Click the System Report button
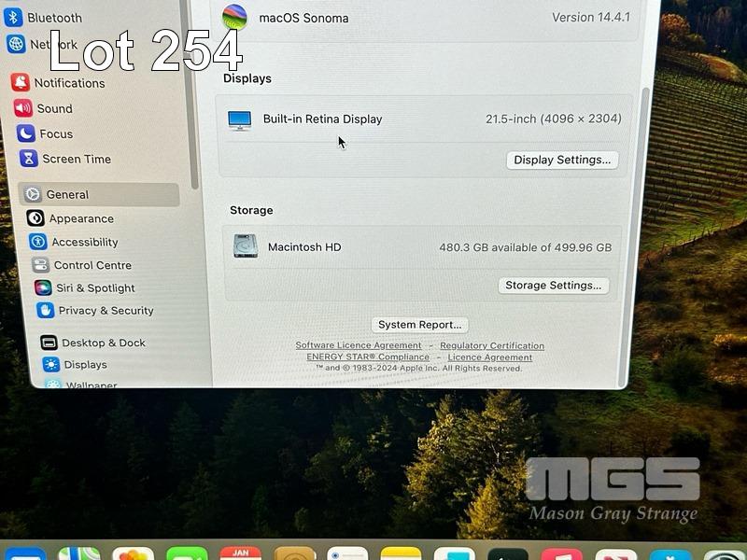747x560 pixels. click(419, 325)
